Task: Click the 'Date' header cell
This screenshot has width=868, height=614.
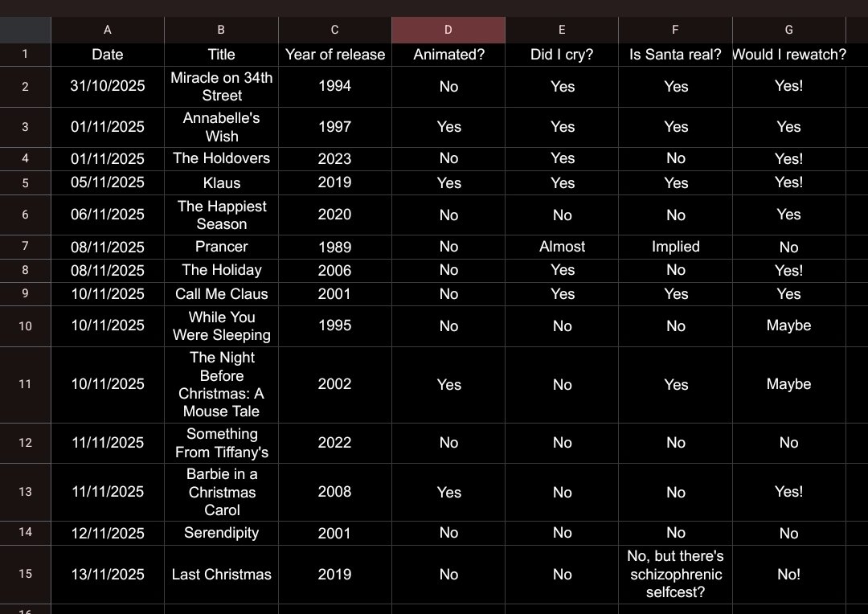Action: point(108,55)
